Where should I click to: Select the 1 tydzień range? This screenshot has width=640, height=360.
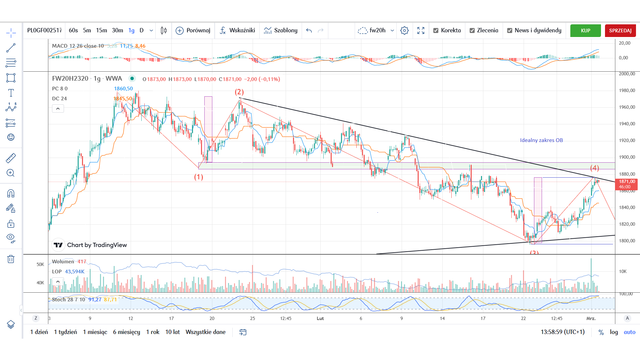[65, 332]
